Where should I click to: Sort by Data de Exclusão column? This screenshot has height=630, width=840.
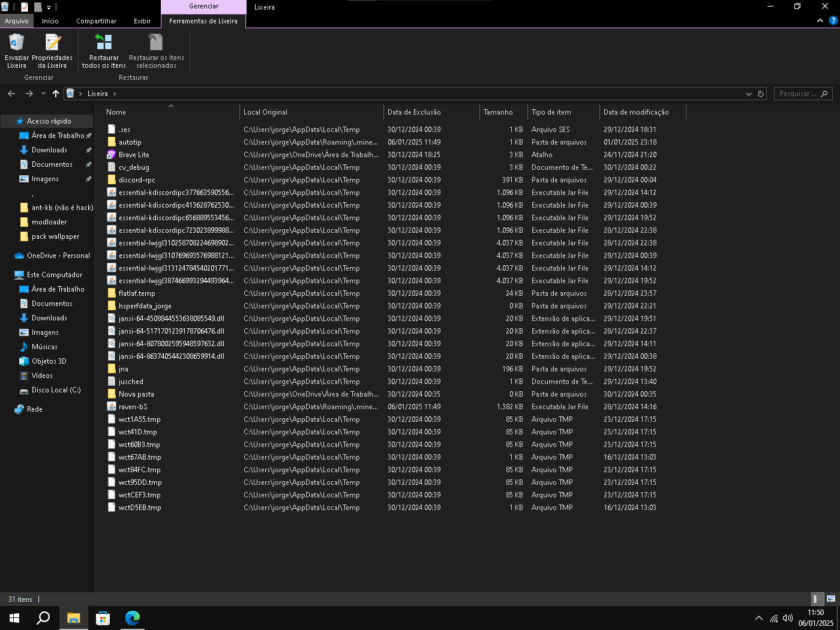click(431, 112)
